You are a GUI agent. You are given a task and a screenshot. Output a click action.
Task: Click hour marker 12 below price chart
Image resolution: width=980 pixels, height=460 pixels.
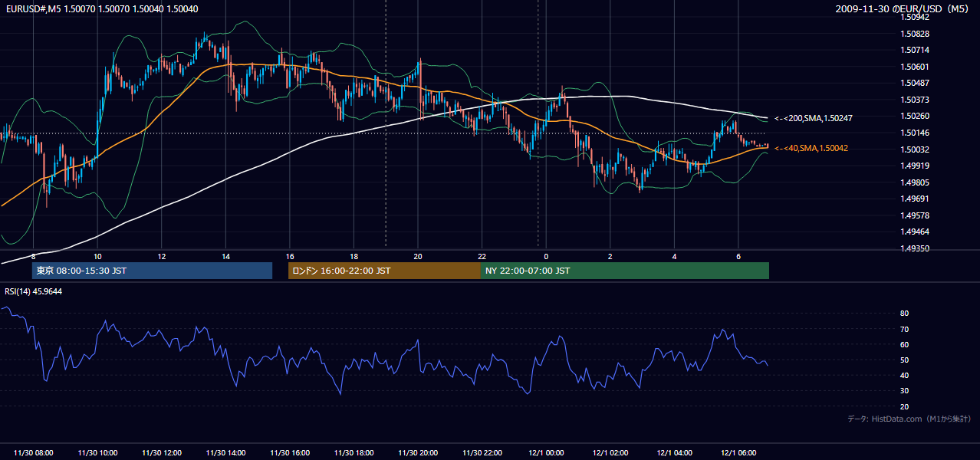coord(162,256)
